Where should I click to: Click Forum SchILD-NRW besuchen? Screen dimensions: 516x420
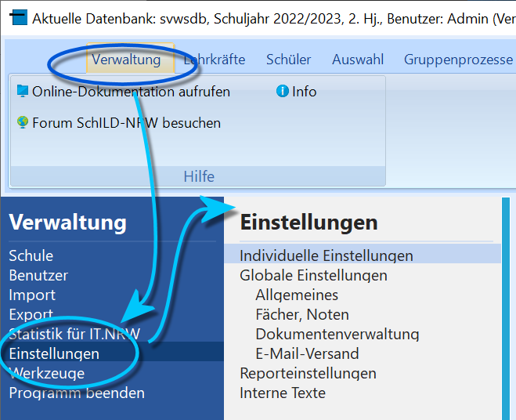click(x=126, y=123)
